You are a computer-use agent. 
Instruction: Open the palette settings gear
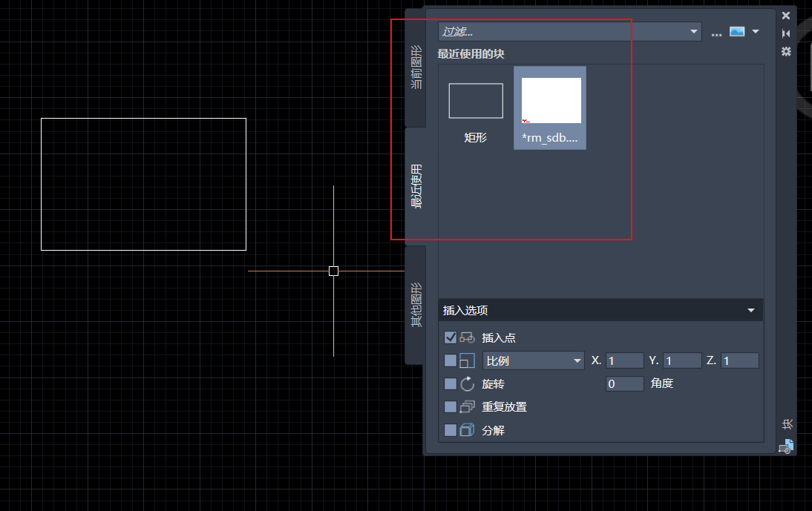[x=786, y=52]
